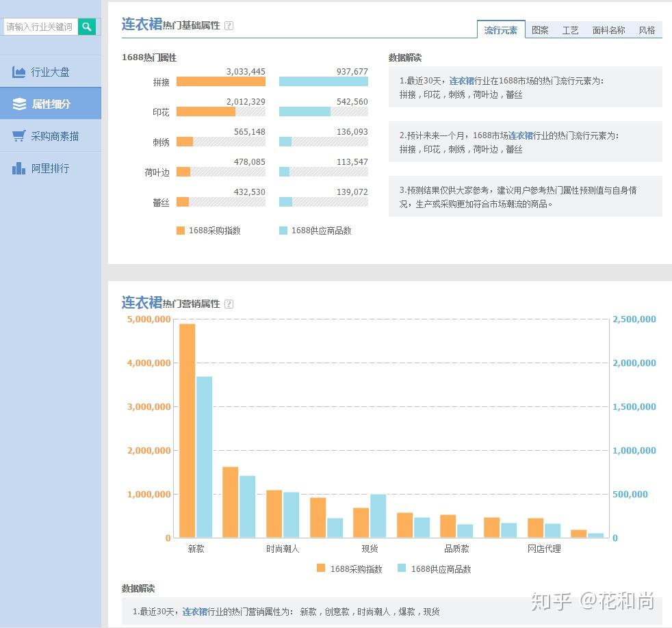Click the 现货 blue bar in chart

click(378, 516)
